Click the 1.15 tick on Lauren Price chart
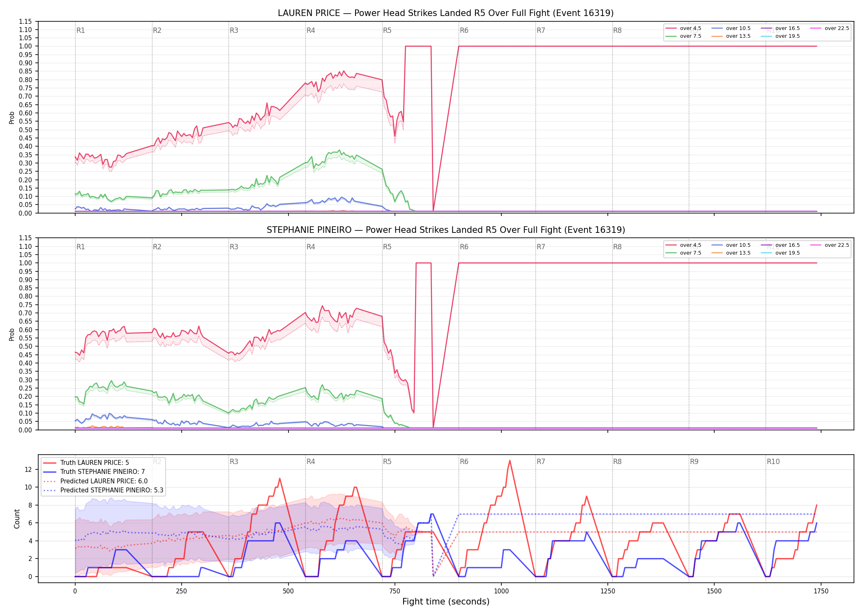This screenshot has width=863, height=616. (25, 21)
